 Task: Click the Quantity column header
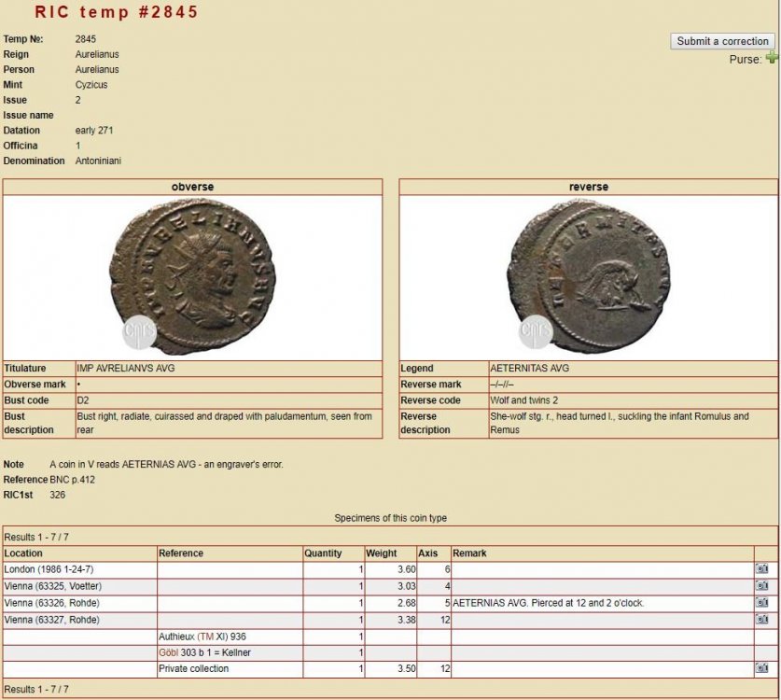pos(323,553)
